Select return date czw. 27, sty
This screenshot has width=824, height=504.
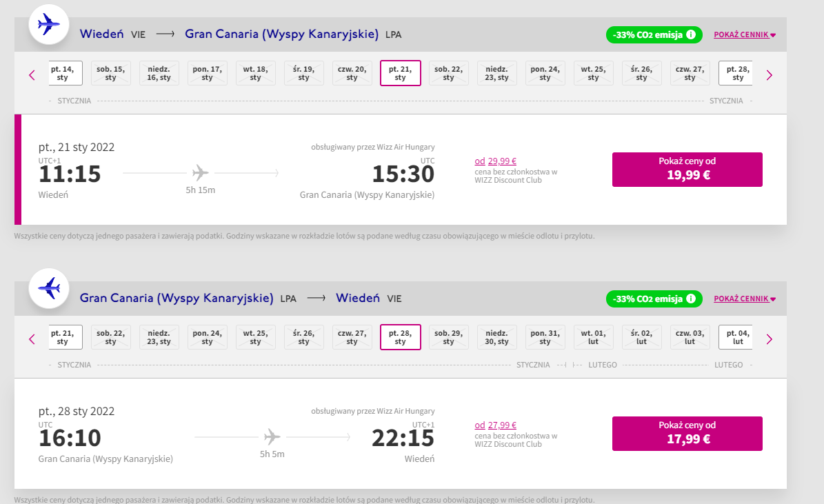pyautogui.click(x=352, y=337)
